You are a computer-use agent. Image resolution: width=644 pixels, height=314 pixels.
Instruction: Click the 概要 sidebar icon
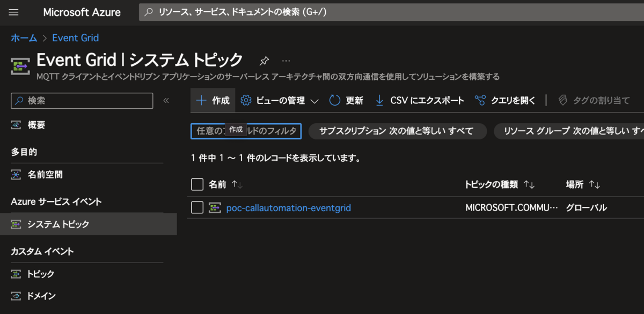16,125
